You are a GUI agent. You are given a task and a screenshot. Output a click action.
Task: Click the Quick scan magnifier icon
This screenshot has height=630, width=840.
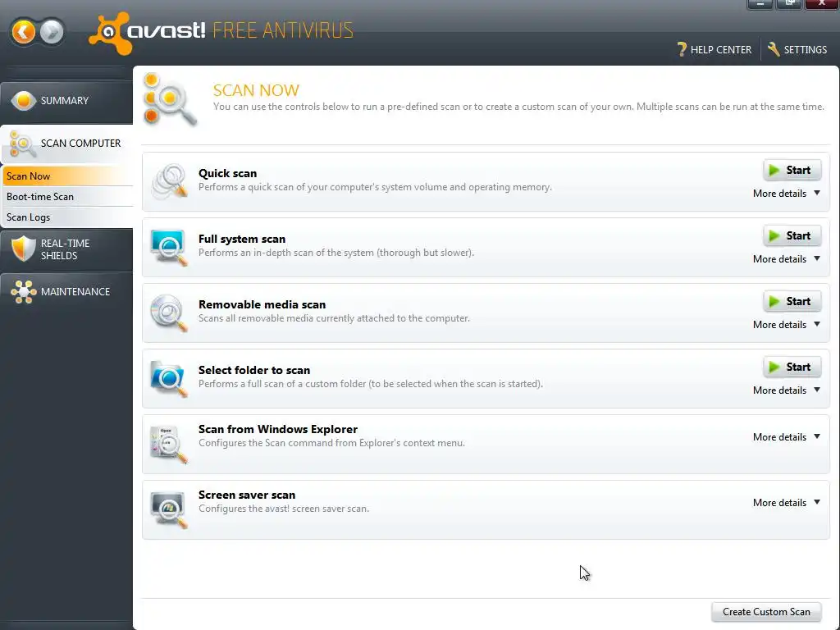(x=169, y=181)
